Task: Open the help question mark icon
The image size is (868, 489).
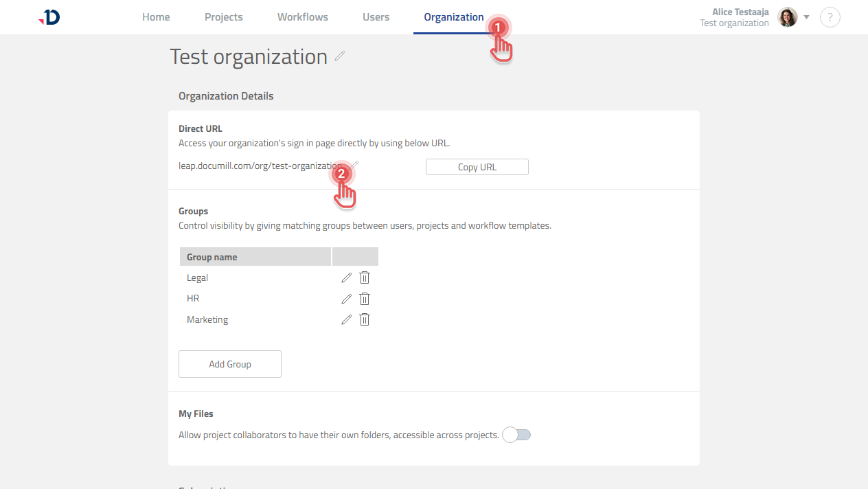Action: coord(830,17)
